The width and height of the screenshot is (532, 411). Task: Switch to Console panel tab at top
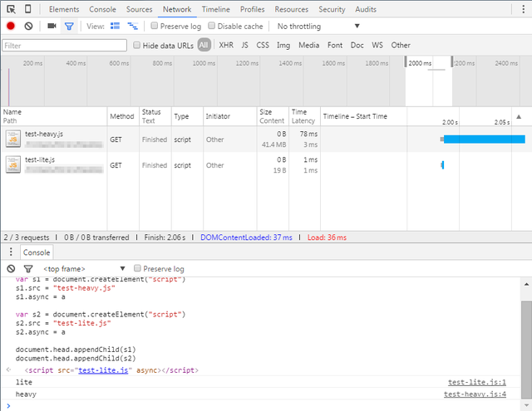point(102,9)
